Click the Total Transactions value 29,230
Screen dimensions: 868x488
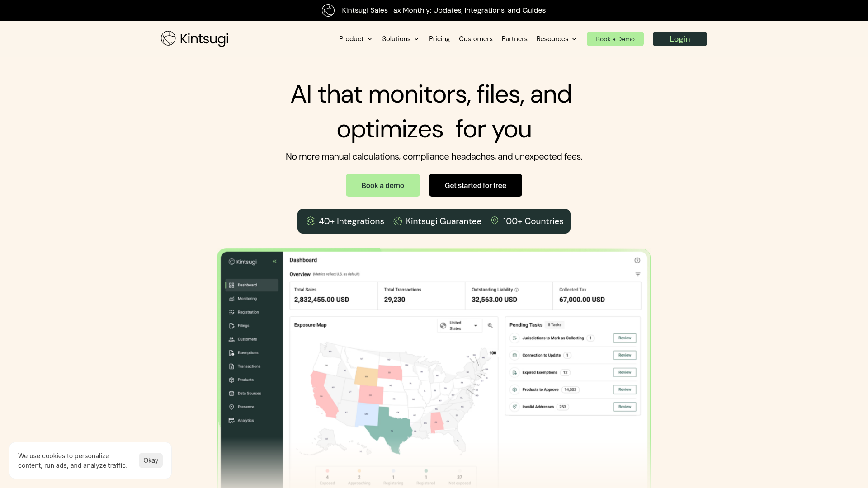click(x=395, y=300)
